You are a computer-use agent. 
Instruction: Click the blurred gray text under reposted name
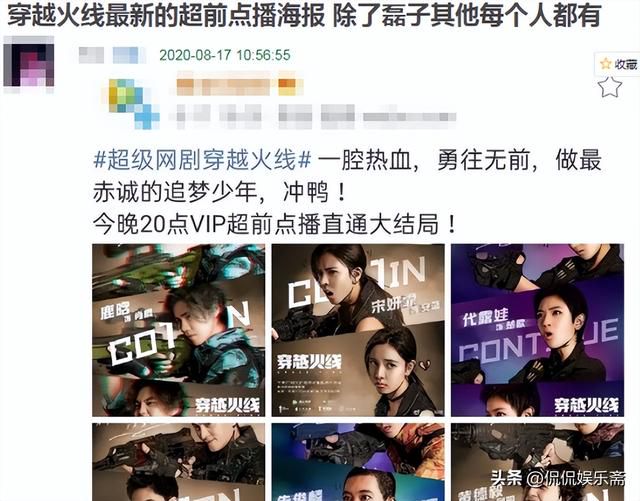click(x=312, y=116)
